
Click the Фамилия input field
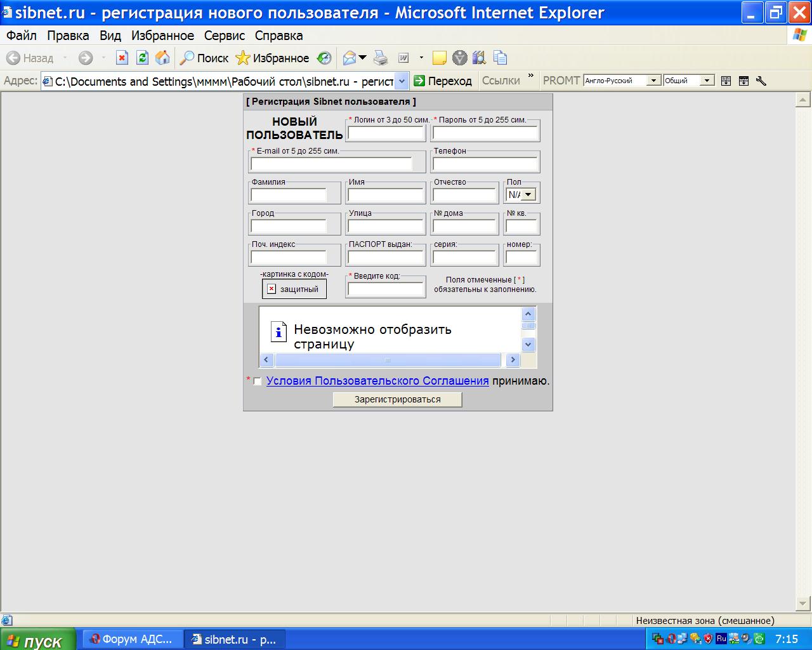[289, 195]
